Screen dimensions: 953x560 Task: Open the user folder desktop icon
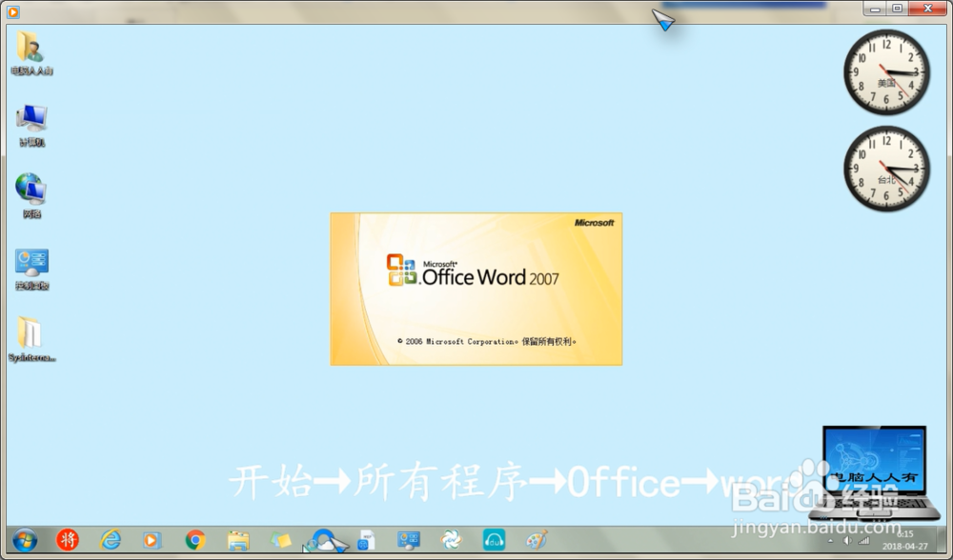point(31,53)
